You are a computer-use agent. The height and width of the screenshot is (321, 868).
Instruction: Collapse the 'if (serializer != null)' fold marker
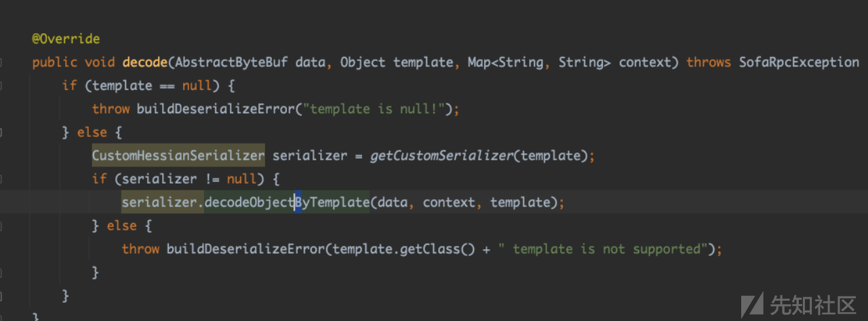tap(2, 179)
